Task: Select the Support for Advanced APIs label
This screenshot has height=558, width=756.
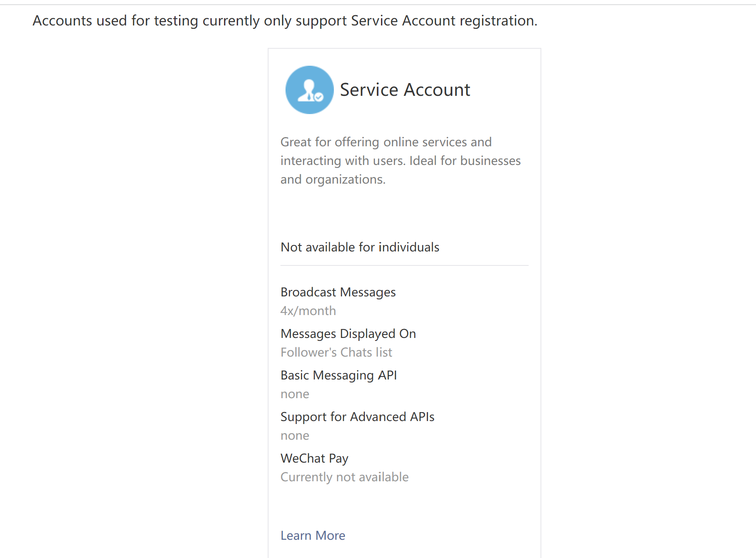Action: [357, 417]
